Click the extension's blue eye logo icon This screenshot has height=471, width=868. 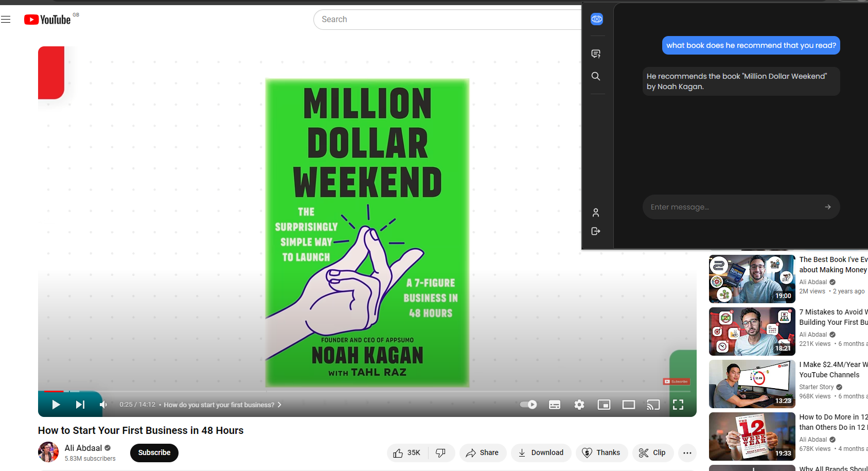[597, 20]
